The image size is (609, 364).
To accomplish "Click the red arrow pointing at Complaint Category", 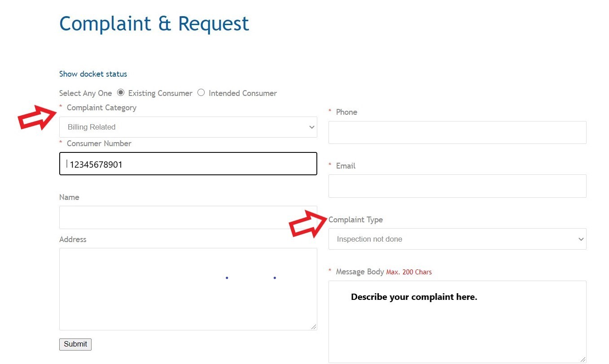I will click(37, 117).
